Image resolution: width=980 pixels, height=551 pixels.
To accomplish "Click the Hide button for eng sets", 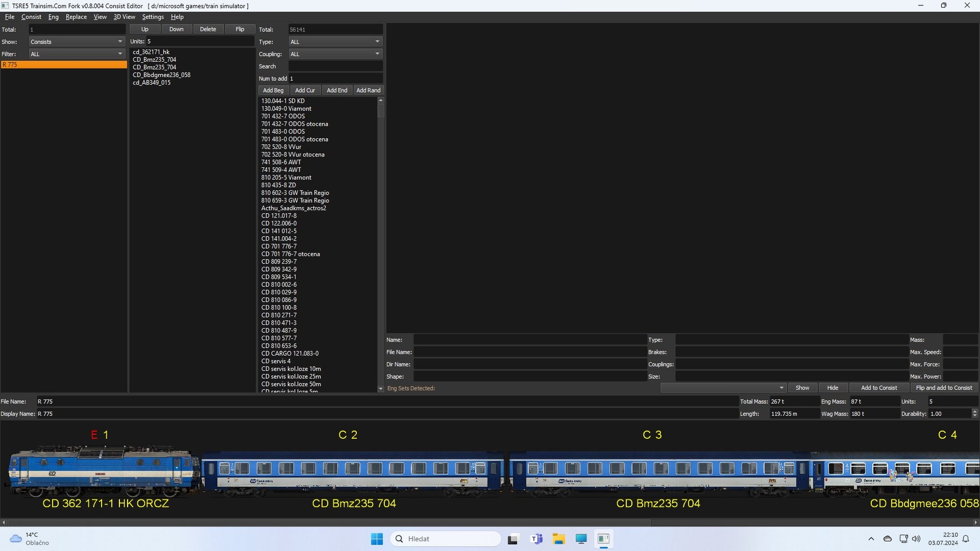I will 833,388.
